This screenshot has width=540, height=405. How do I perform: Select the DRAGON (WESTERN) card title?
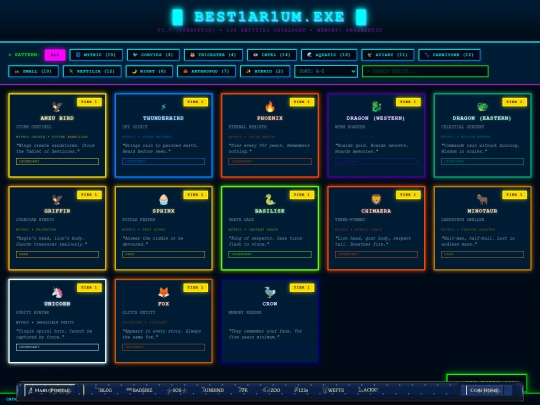(376, 118)
